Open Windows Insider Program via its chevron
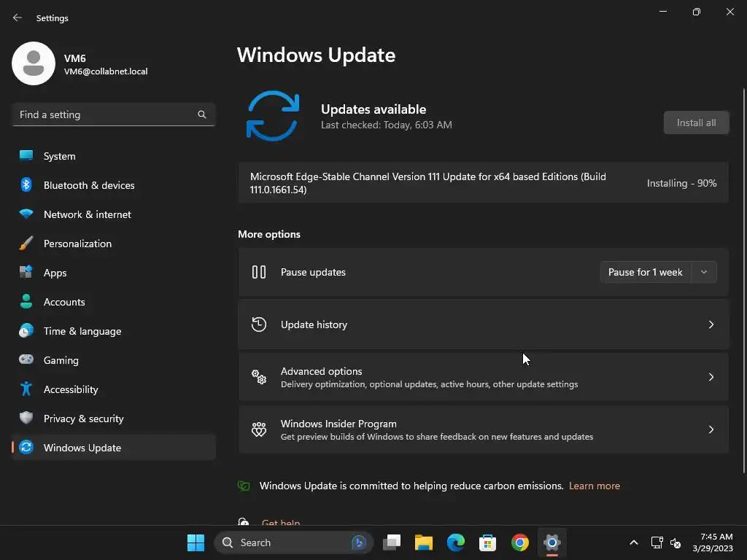 [x=711, y=429]
